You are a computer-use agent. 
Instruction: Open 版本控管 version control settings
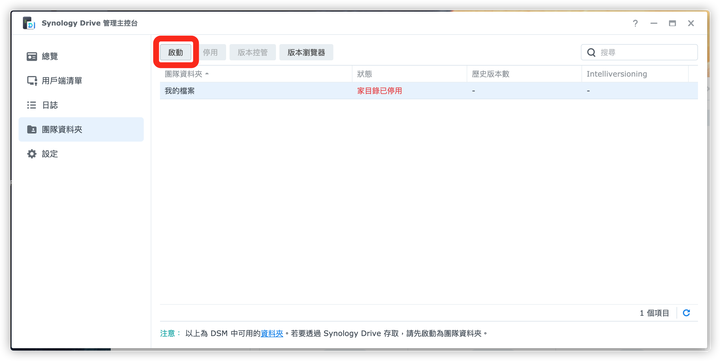click(x=253, y=52)
